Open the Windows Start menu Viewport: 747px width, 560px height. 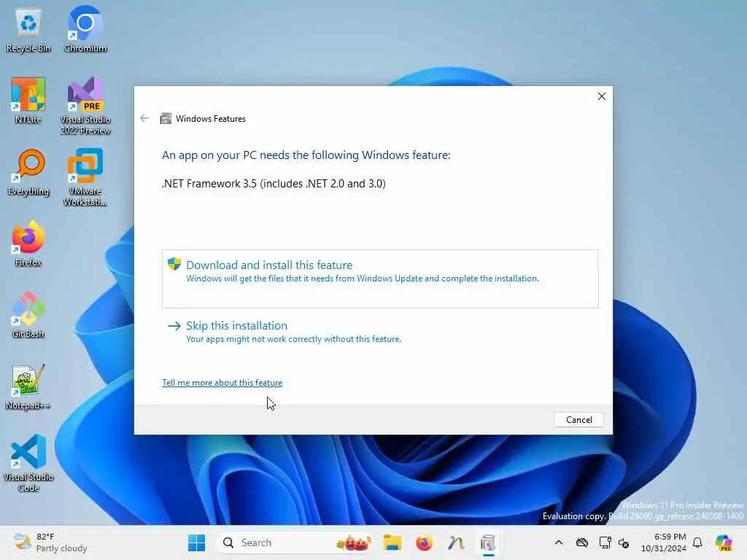196,542
